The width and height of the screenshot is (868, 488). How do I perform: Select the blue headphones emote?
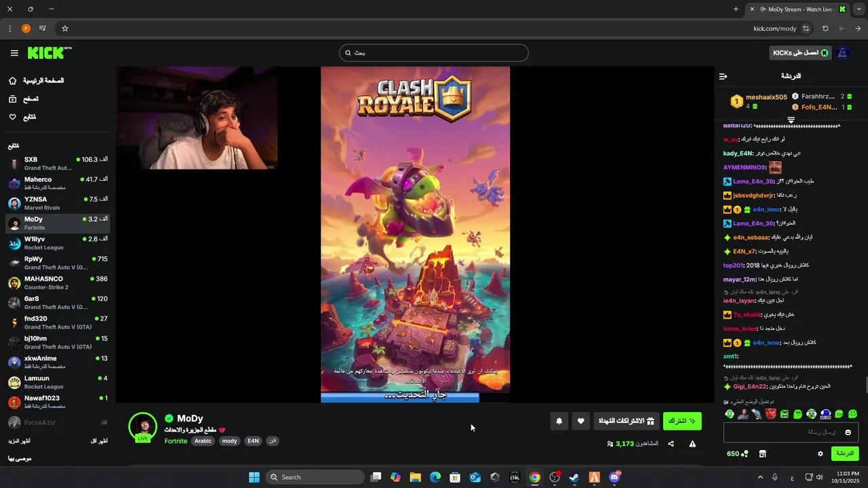point(825,413)
